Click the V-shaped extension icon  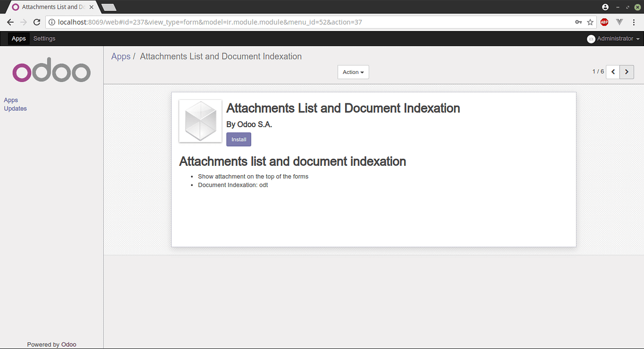(x=620, y=22)
